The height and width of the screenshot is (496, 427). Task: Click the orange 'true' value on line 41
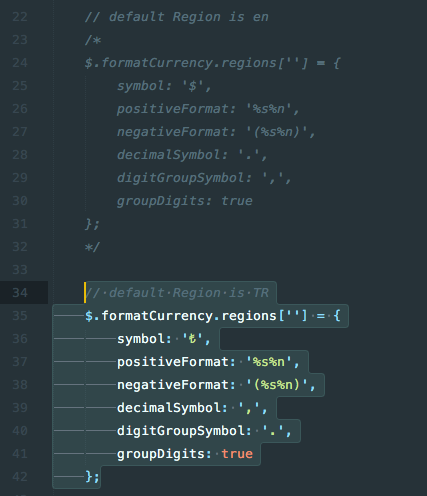[x=237, y=454]
